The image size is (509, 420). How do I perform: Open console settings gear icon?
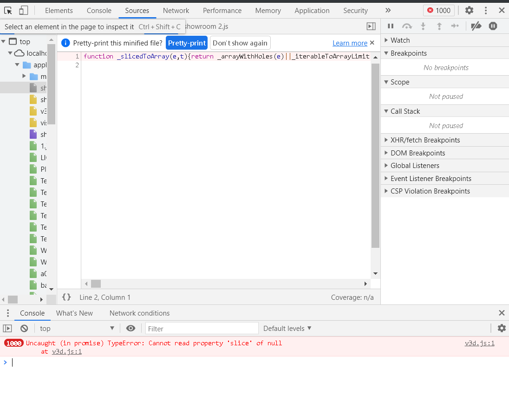tap(501, 328)
